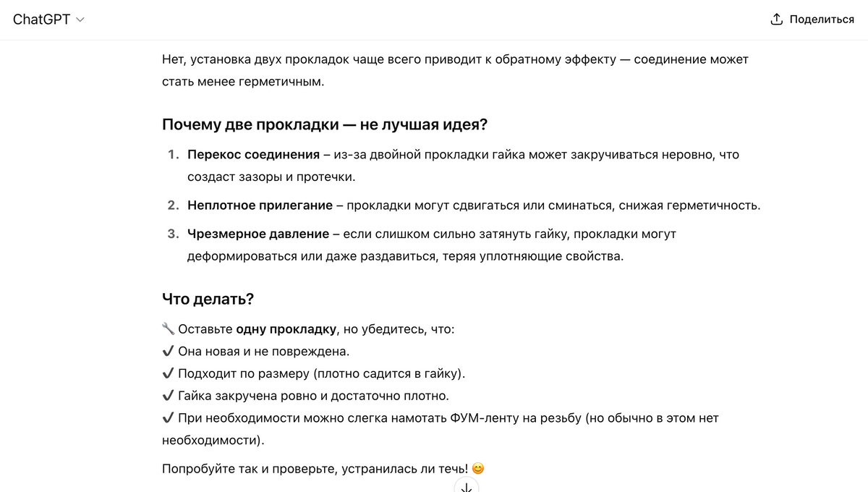The width and height of the screenshot is (868, 492).
Task: Click checkmark beside При необходимости можно
Action: (168, 418)
